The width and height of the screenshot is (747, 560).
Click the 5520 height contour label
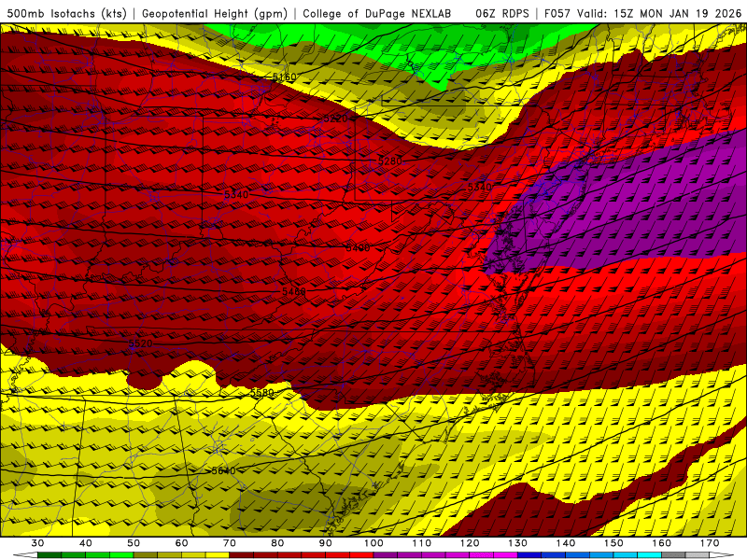click(x=141, y=343)
